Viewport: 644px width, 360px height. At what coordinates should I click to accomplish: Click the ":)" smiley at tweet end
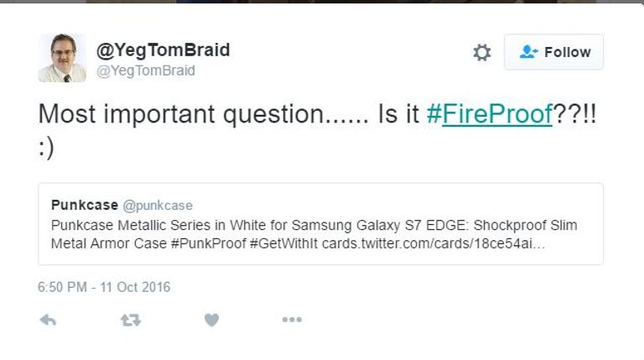47,147
